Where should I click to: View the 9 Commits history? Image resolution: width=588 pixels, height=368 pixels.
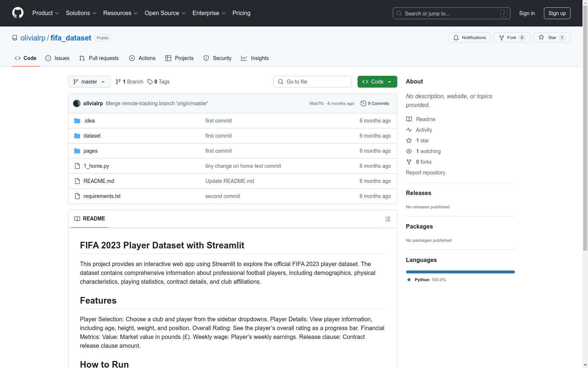pyautogui.click(x=375, y=103)
